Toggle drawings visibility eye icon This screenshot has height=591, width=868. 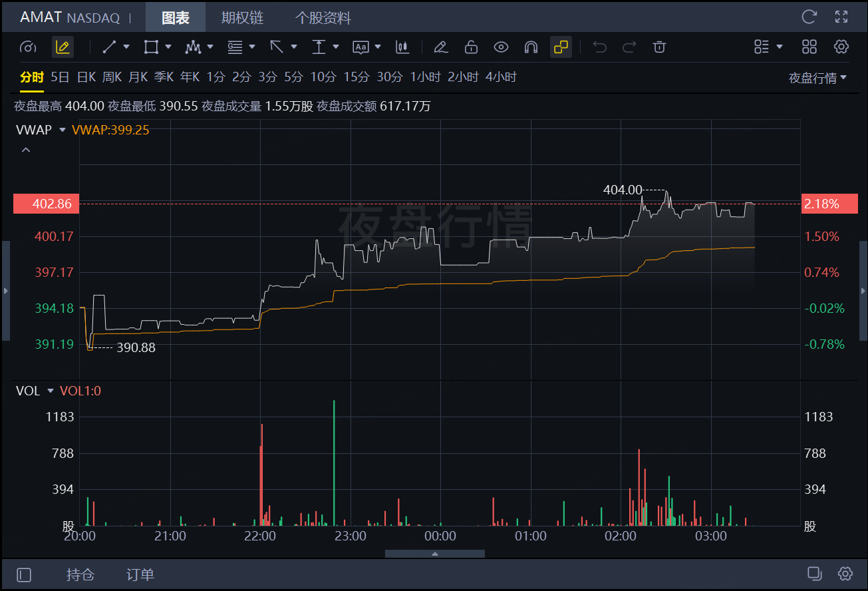click(x=501, y=47)
